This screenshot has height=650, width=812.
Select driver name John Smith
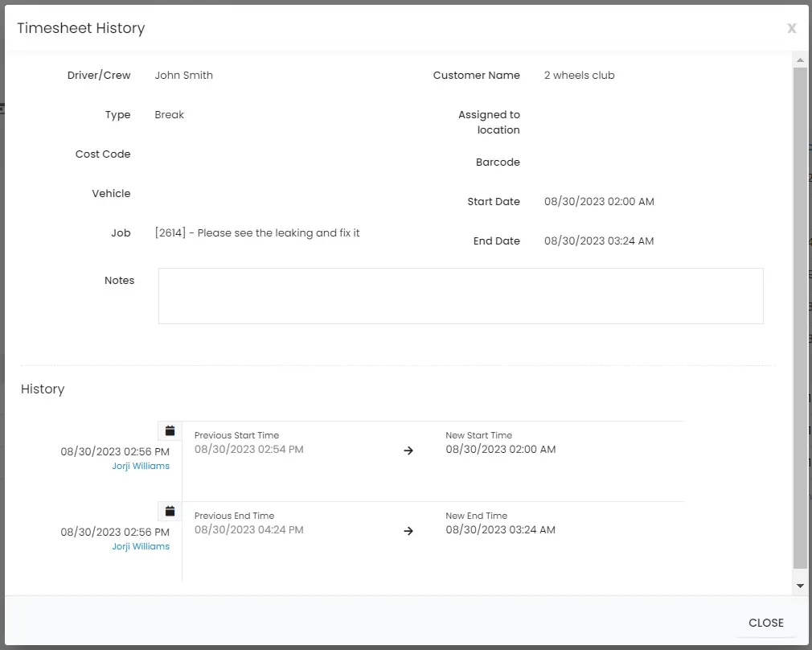pyautogui.click(x=184, y=75)
